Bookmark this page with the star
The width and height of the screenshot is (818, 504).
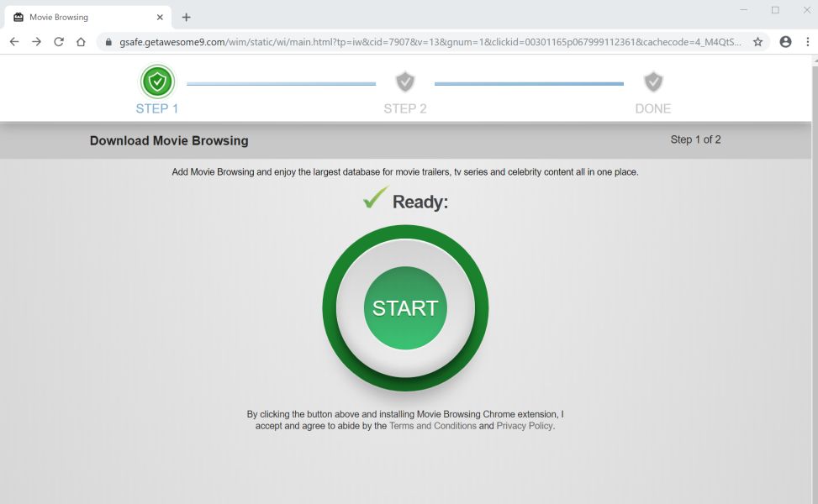pyautogui.click(x=757, y=42)
